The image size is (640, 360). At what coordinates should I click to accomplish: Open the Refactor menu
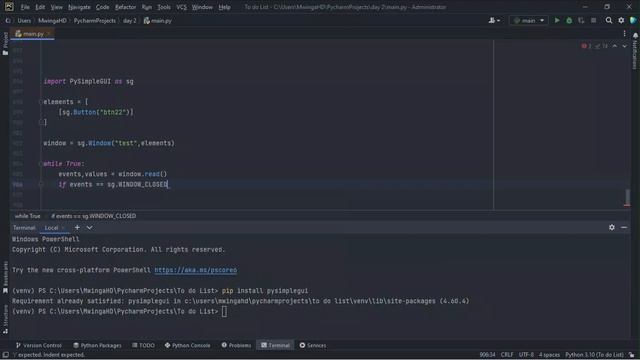click(125, 7)
